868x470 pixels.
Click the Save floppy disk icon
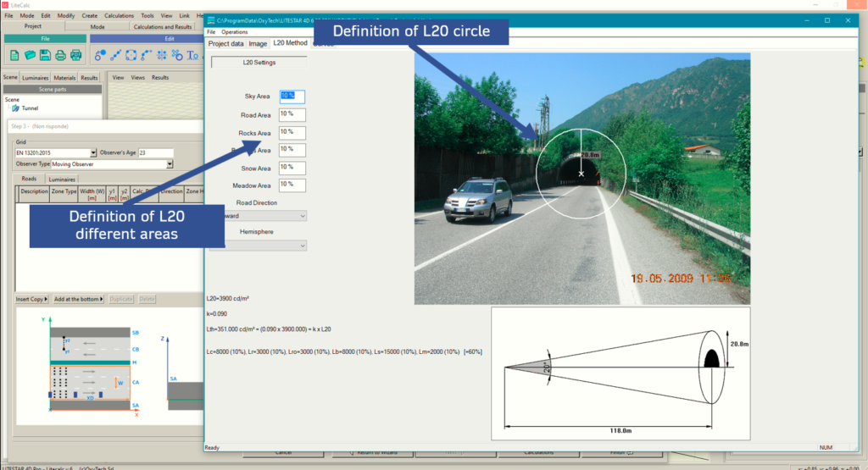[45, 55]
